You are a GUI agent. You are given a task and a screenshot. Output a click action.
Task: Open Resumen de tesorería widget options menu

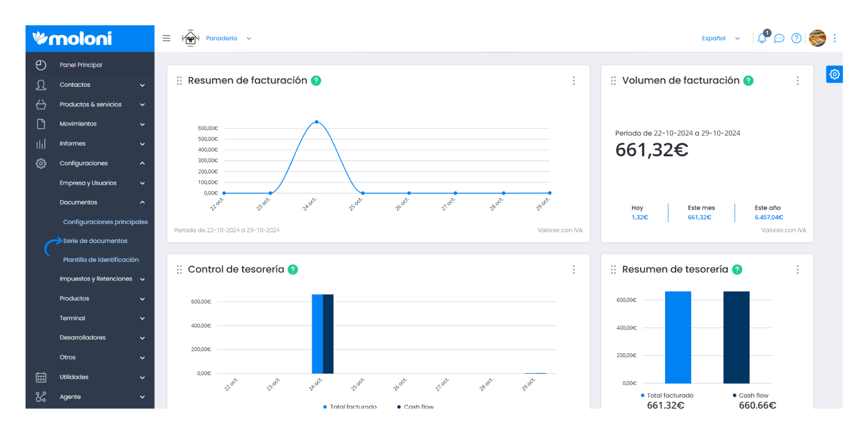click(x=797, y=269)
